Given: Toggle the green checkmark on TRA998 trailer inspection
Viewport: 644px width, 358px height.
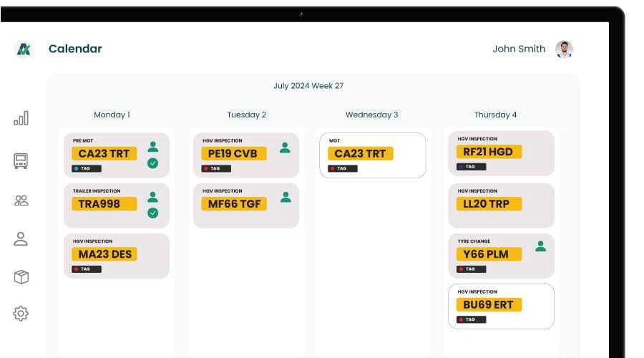Looking at the screenshot, I should coord(152,213).
